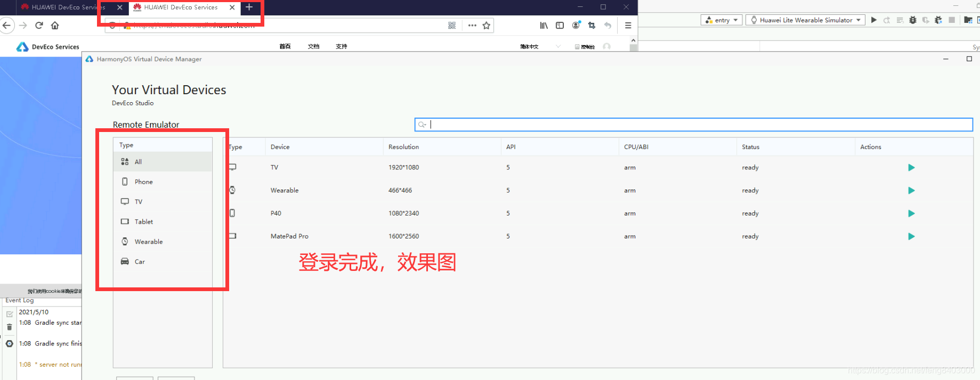Open 首页 navigation link
This screenshot has width=980, height=380.
pyautogui.click(x=285, y=46)
